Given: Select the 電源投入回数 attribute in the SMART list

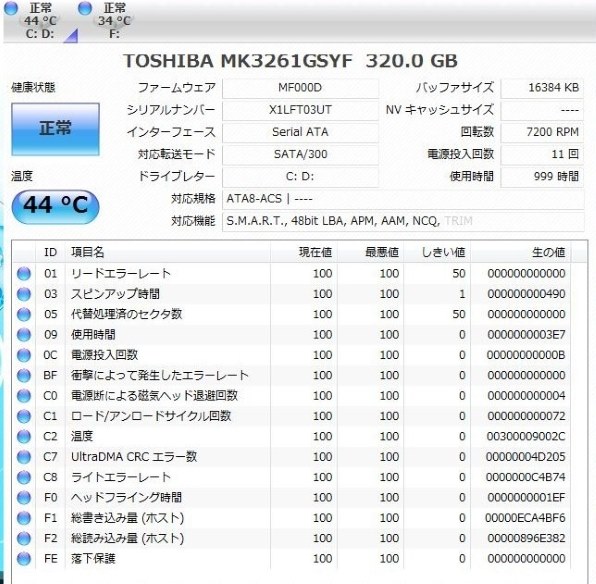Looking at the screenshot, I should tap(105, 355).
